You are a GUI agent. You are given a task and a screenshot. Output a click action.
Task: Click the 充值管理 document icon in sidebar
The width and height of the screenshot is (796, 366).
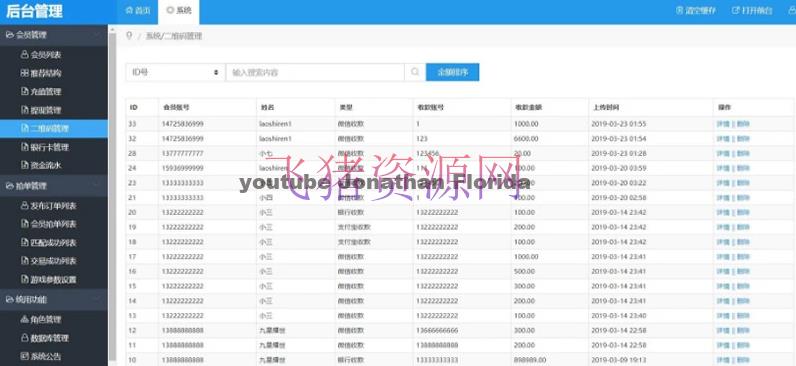coord(24,91)
